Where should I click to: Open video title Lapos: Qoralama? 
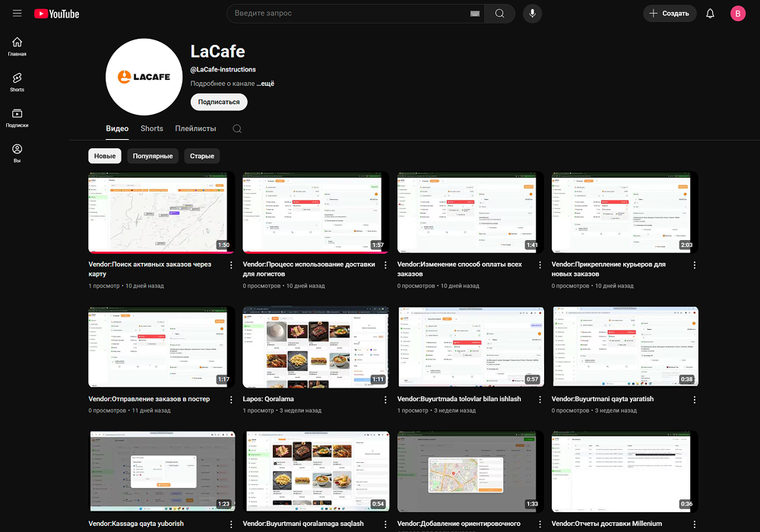[x=268, y=399]
